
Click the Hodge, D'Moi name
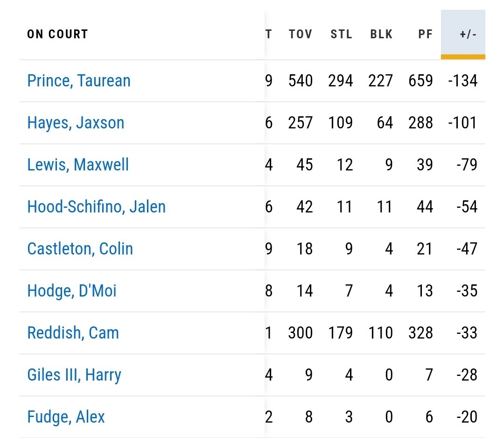tap(72, 291)
